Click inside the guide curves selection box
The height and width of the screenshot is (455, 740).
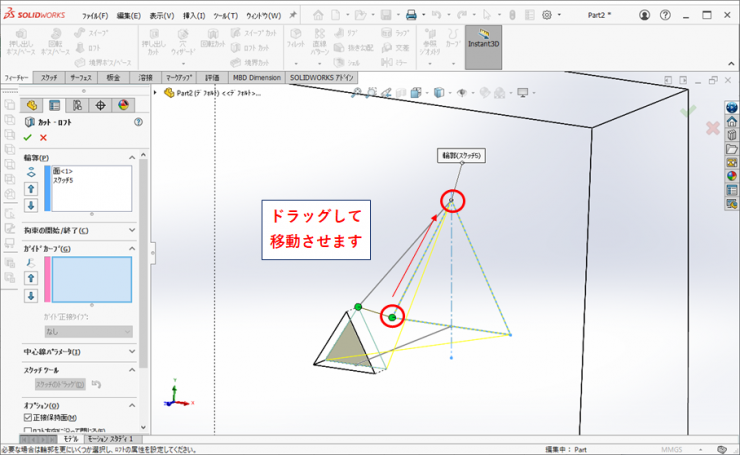(x=91, y=279)
